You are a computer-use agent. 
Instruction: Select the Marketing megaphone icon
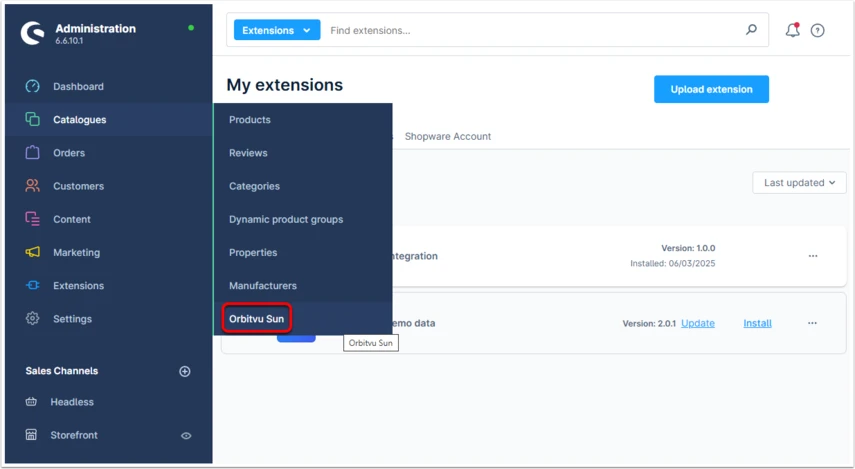click(x=33, y=252)
